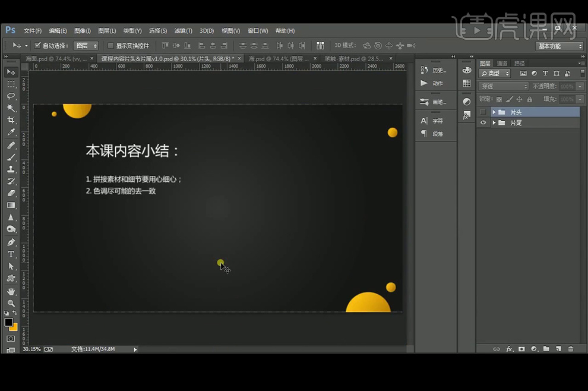This screenshot has height=391, width=588.
Task: Hide the 片尾 group visibility eye
Action: click(483, 122)
